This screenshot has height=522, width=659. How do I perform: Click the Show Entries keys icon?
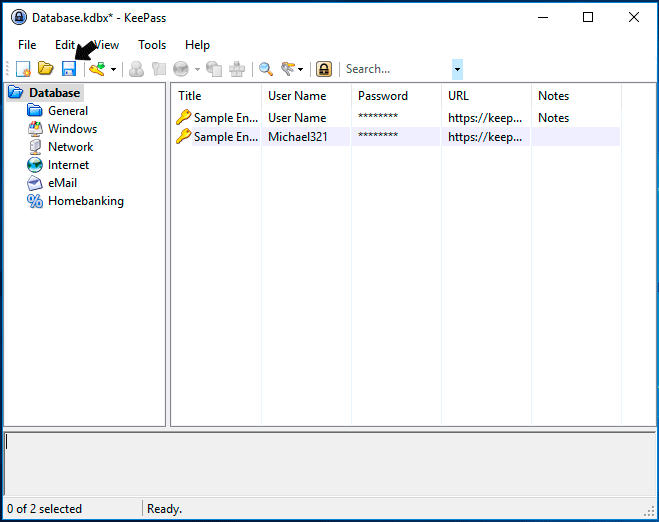tap(288, 69)
